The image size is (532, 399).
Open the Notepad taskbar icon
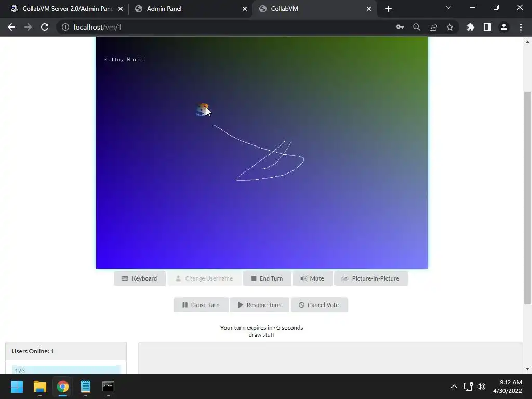[x=86, y=387]
